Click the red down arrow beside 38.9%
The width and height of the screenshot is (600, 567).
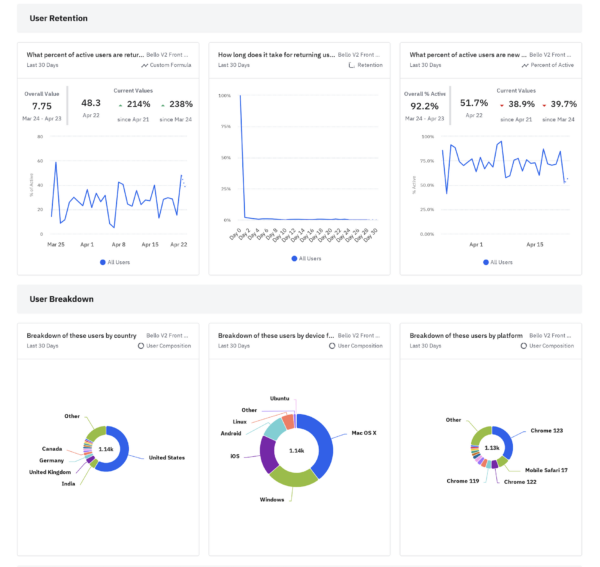(x=502, y=104)
